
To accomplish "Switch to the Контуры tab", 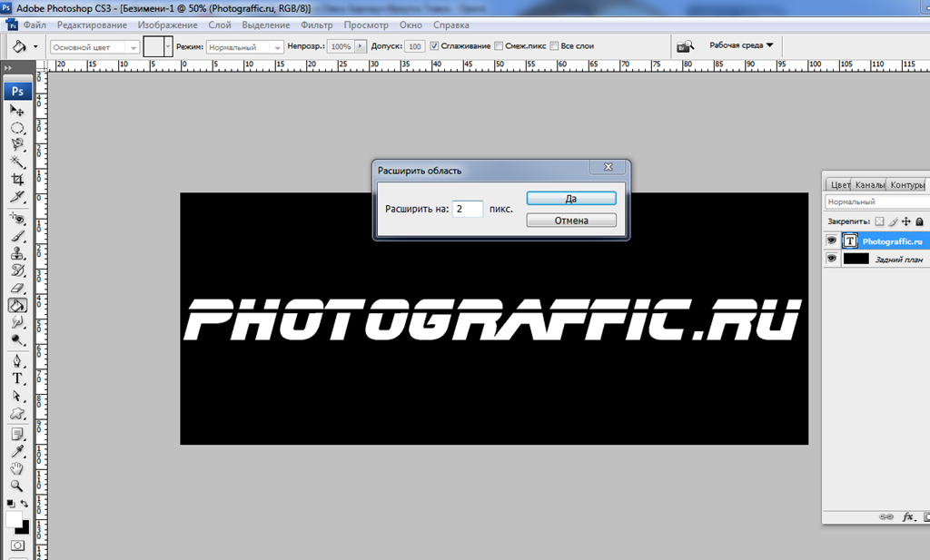I will [907, 185].
